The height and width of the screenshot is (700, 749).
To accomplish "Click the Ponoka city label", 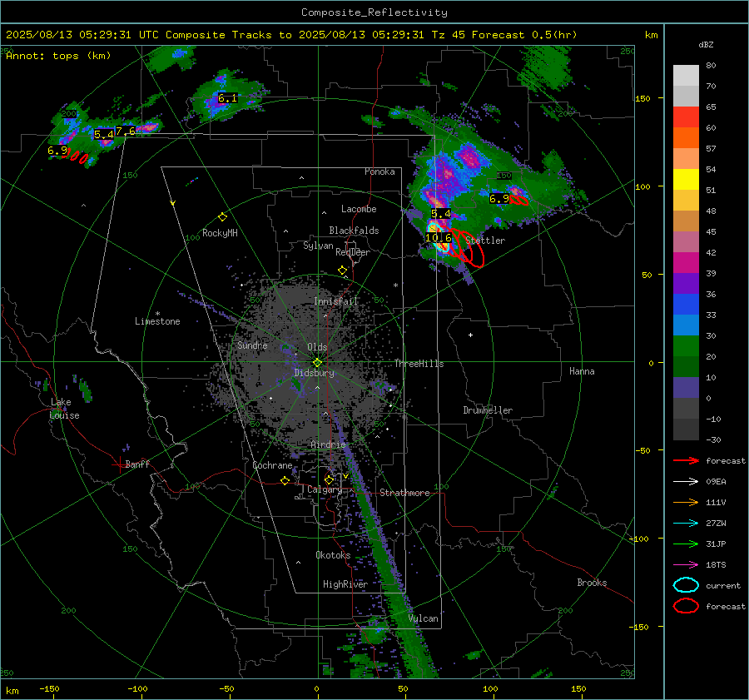I will point(379,172).
